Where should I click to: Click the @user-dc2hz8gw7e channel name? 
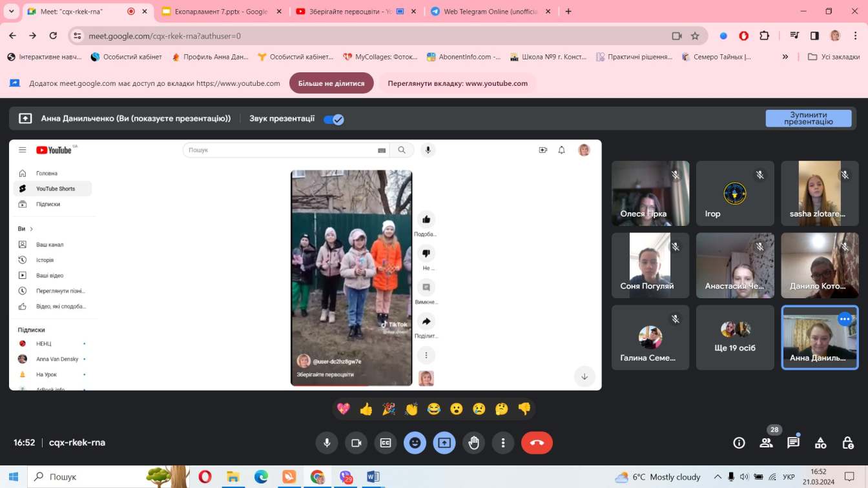point(337,361)
